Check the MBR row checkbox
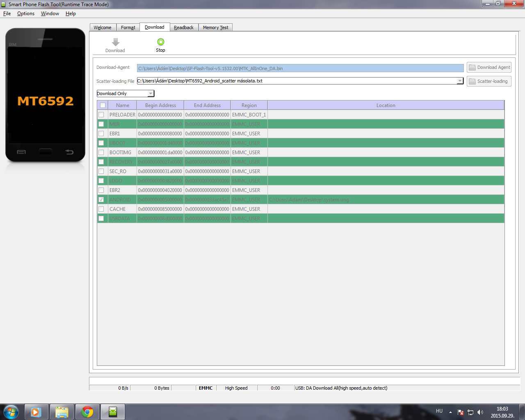The image size is (525, 420). (101, 124)
